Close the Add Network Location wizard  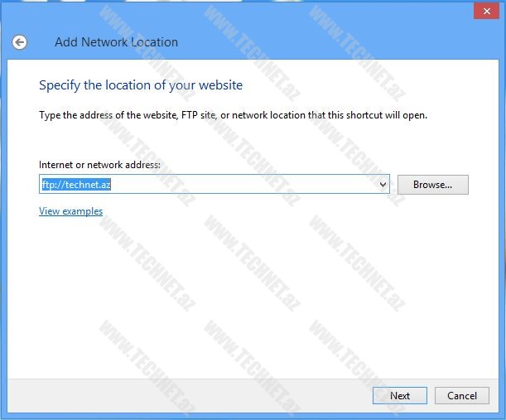[484, 11]
